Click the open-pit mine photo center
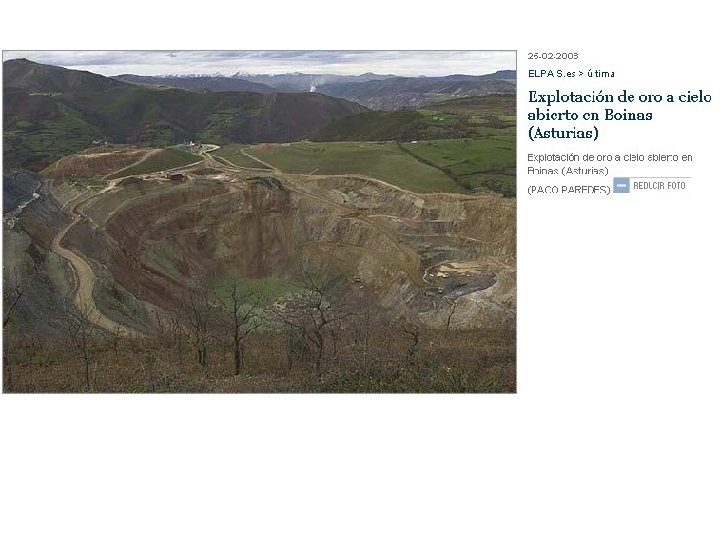The image size is (720, 540). [259, 222]
